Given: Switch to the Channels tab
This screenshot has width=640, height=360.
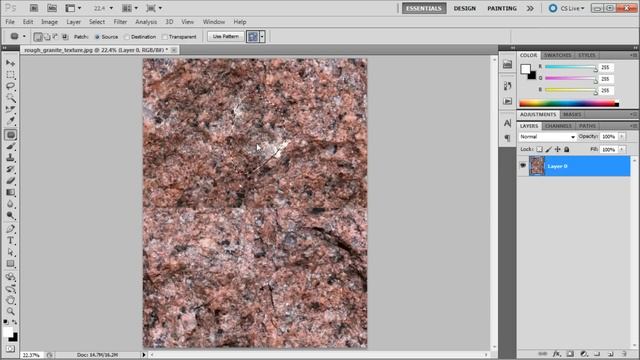Looking at the screenshot, I should click(558, 126).
